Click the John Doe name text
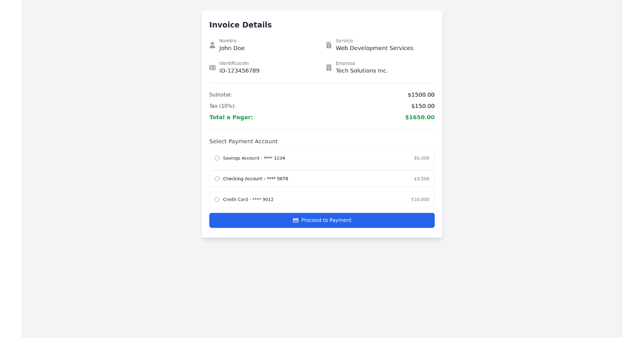This screenshot has width=644, height=338. 231,48
